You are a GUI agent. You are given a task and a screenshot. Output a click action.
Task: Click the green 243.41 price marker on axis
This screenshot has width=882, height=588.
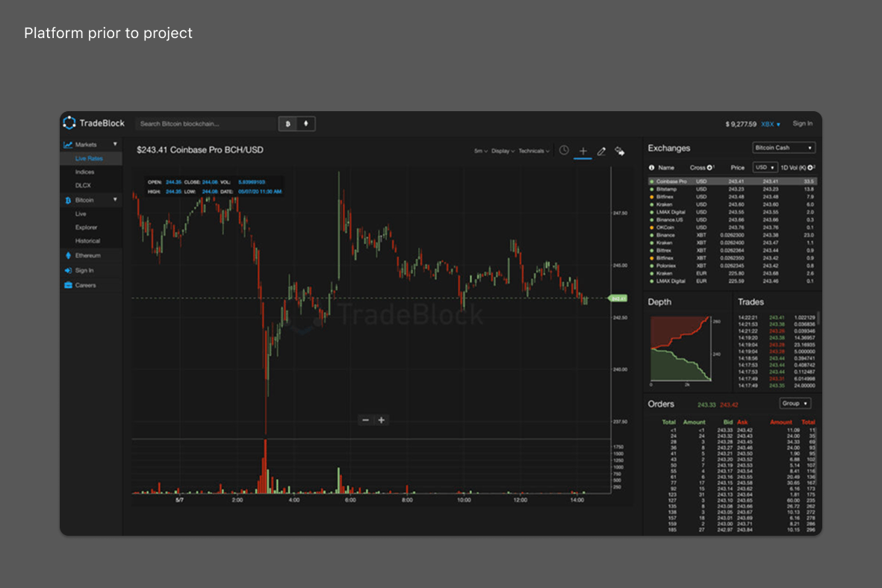618,298
